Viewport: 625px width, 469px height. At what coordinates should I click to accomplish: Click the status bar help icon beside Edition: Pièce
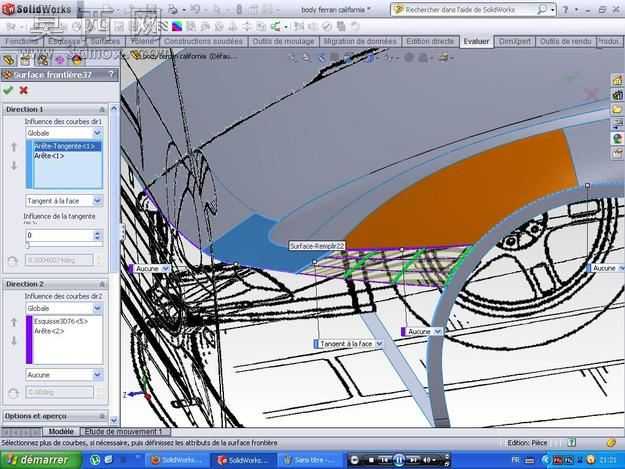572,442
